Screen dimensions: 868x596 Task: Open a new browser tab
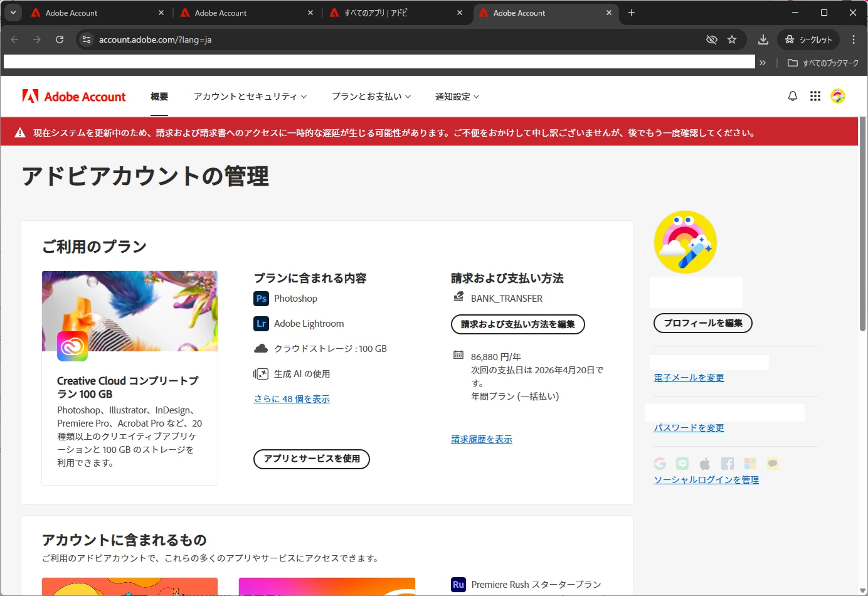(x=632, y=13)
